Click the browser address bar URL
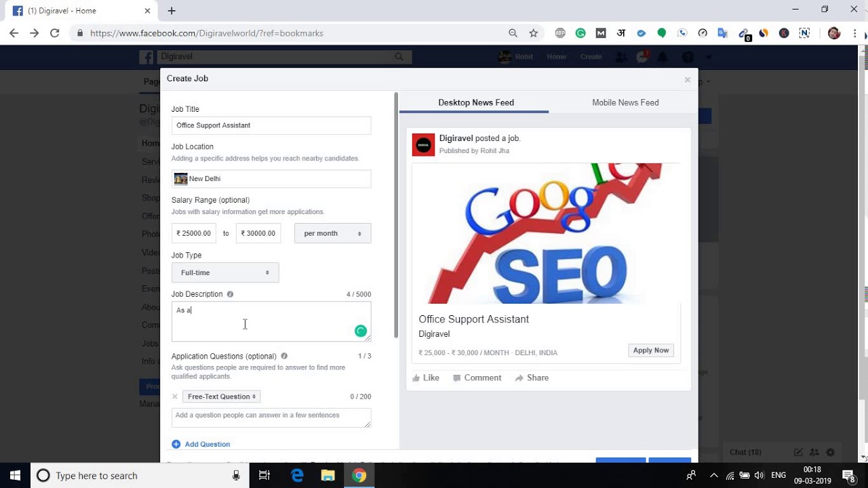This screenshot has height=488, width=868. pyautogui.click(x=207, y=33)
